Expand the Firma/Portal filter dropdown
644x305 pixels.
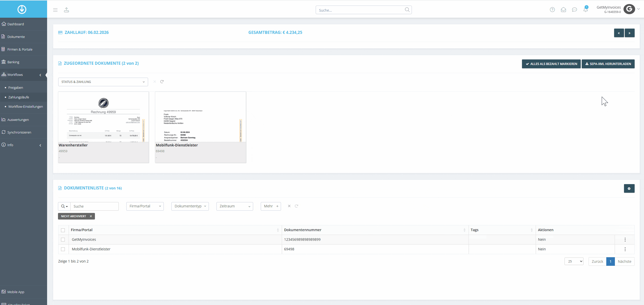pyautogui.click(x=145, y=206)
